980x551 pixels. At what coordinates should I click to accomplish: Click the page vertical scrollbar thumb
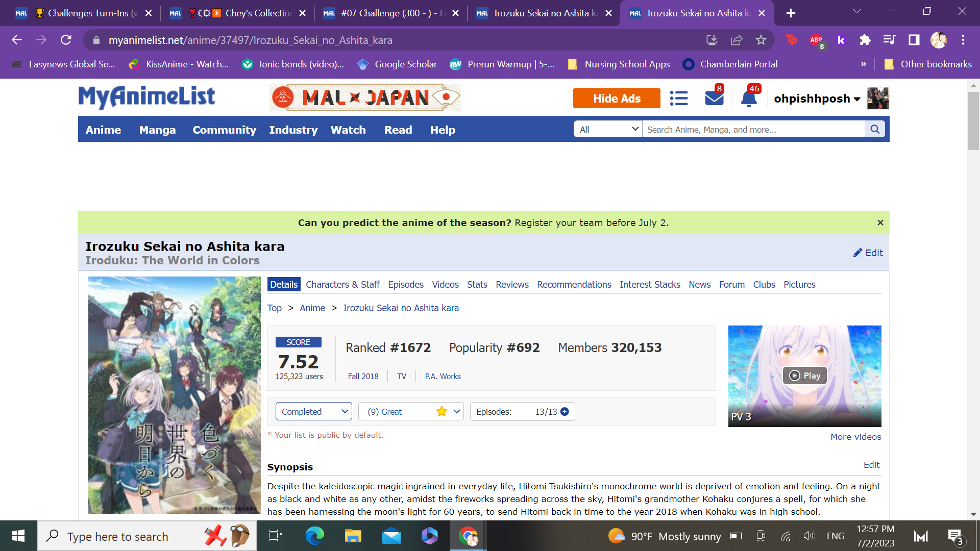tap(973, 121)
